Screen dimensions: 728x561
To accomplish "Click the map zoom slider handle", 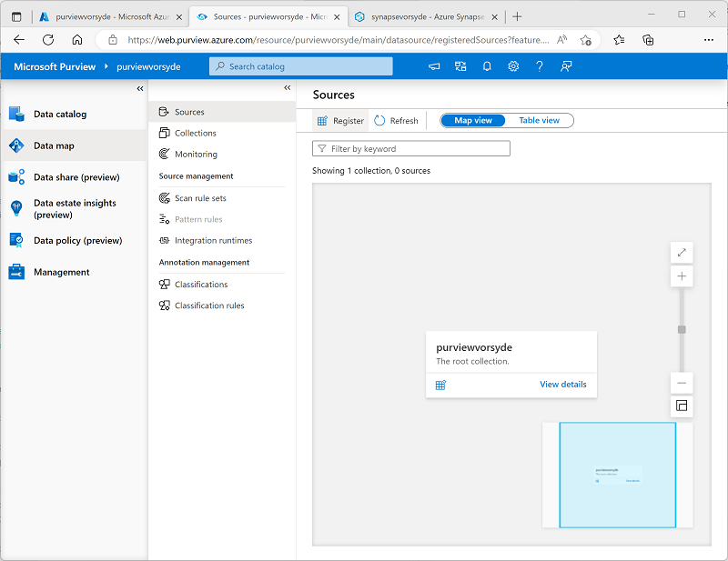I will point(682,329).
